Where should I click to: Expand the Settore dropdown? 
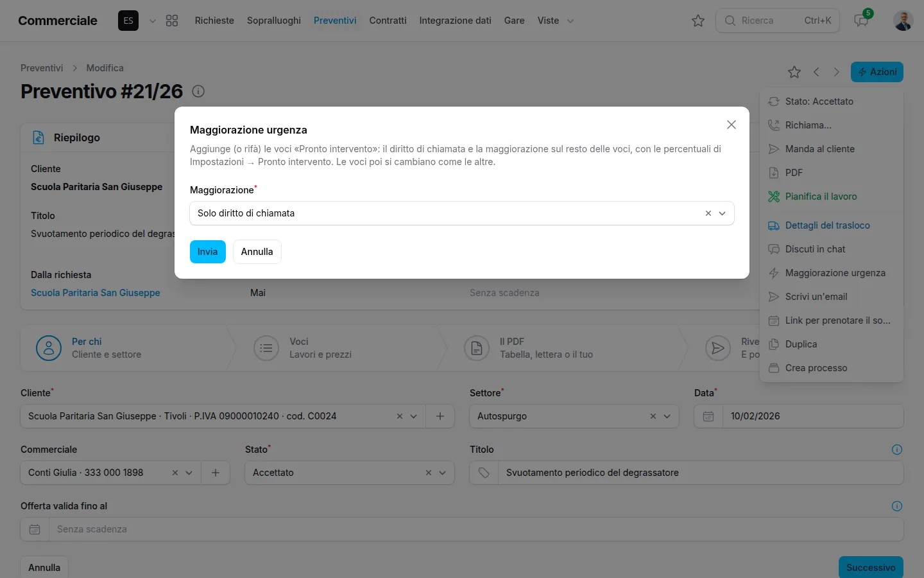667,416
